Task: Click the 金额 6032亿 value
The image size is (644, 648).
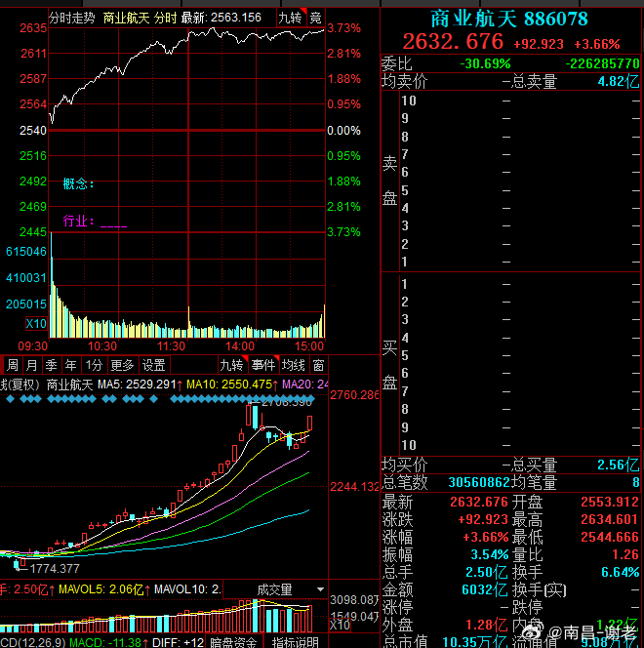Action: tap(485, 589)
